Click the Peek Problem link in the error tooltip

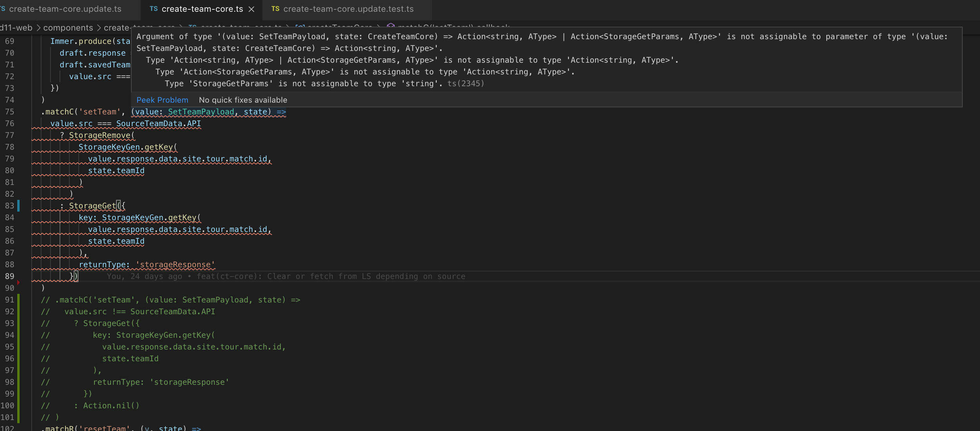[162, 100]
